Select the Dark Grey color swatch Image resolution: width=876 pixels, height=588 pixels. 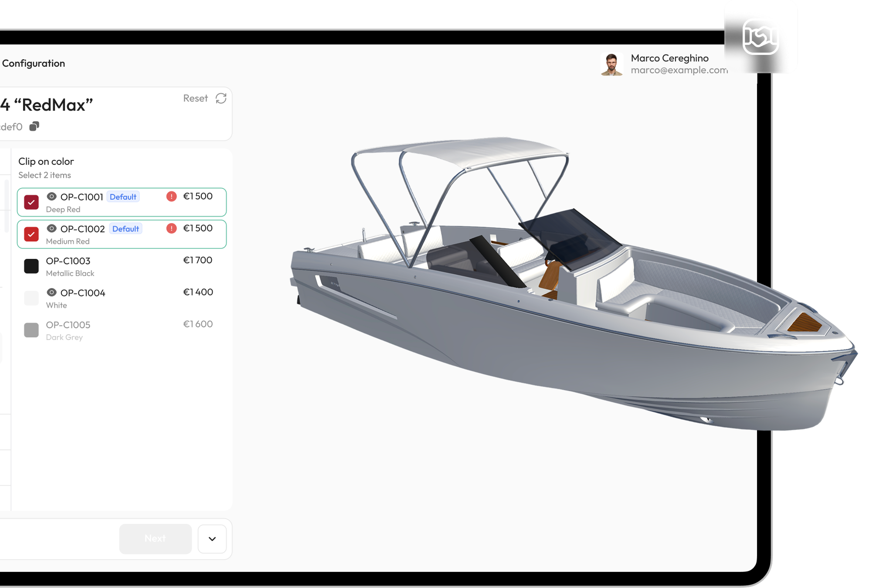point(31,330)
